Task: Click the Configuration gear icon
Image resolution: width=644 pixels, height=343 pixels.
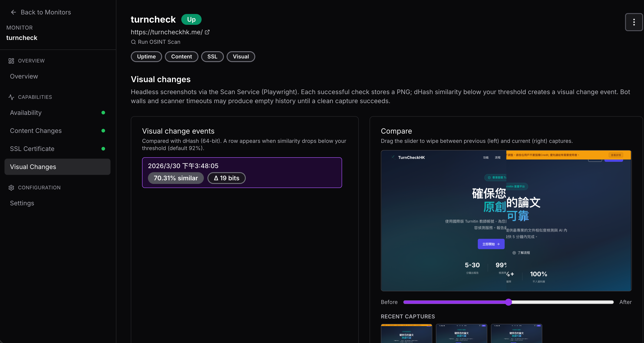Action: pyautogui.click(x=11, y=188)
